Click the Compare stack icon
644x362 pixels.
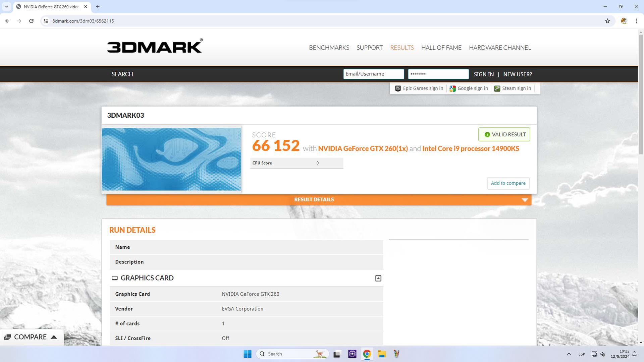(x=7, y=337)
